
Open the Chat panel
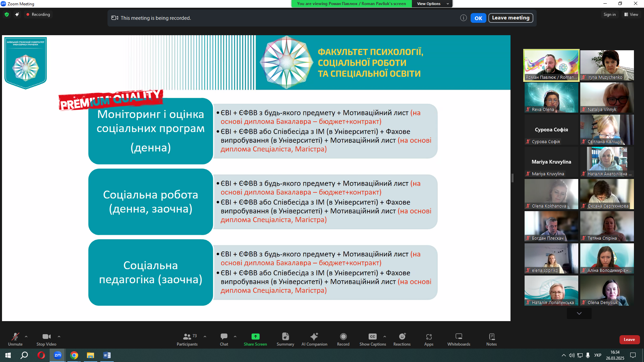[224, 339]
